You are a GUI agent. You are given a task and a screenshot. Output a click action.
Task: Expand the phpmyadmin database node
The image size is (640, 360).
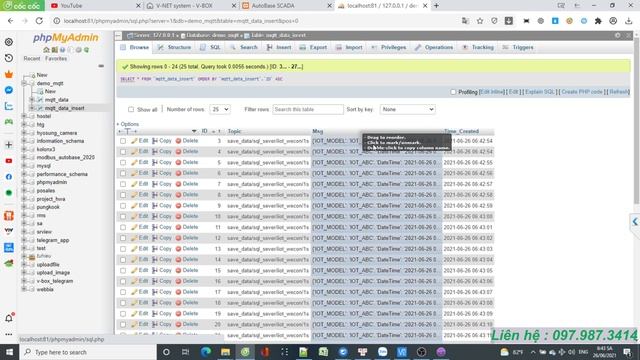tap(24, 182)
